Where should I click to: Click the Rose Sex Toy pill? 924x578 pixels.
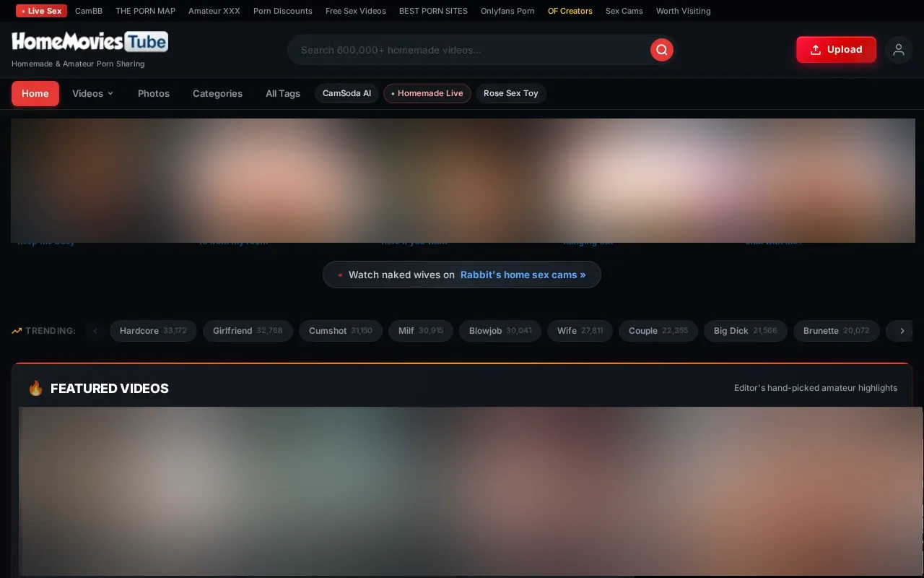511,93
